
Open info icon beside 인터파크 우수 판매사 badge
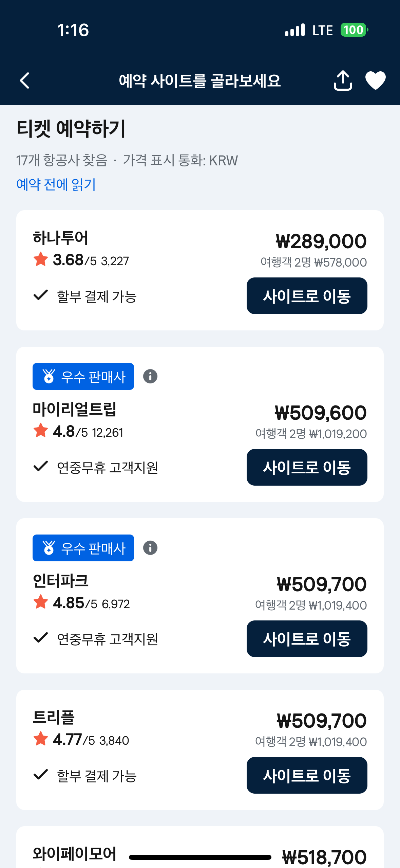tap(150, 548)
